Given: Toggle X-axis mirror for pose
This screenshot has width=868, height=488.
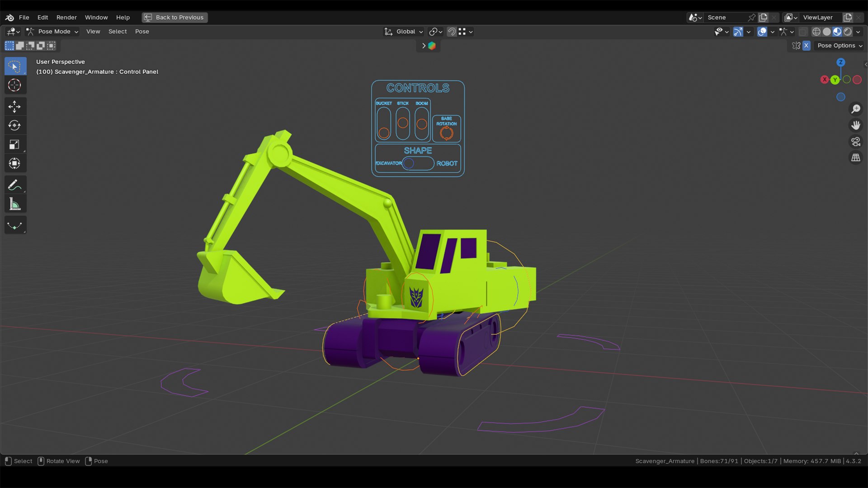Looking at the screenshot, I should click(x=806, y=46).
